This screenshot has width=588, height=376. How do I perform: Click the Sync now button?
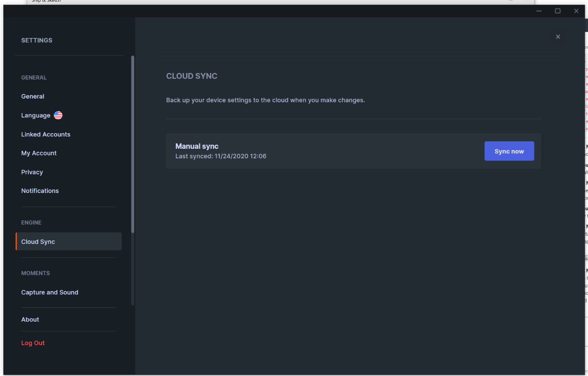(x=509, y=151)
